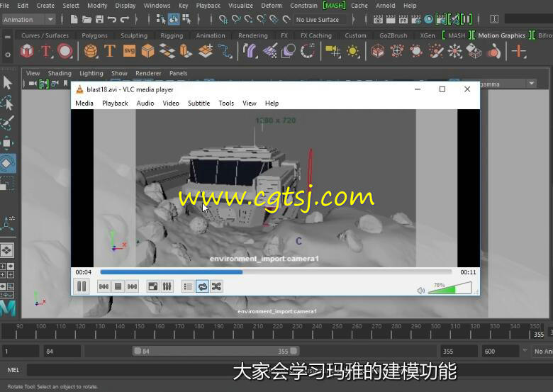The image size is (553, 392).
Task: Edit playback end field showing 600
Action: pyautogui.click(x=500, y=351)
